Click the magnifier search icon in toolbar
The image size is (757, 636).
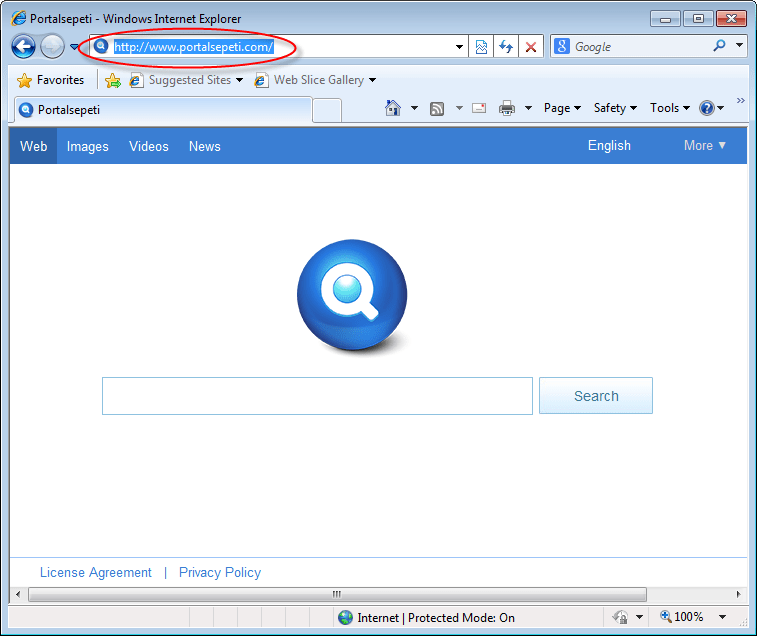click(719, 45)
